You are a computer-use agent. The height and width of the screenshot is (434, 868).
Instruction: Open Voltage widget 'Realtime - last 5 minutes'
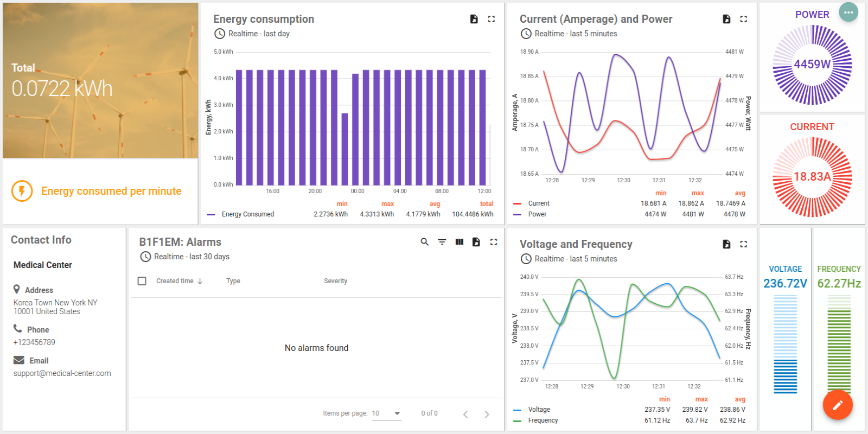pos(576,259)
